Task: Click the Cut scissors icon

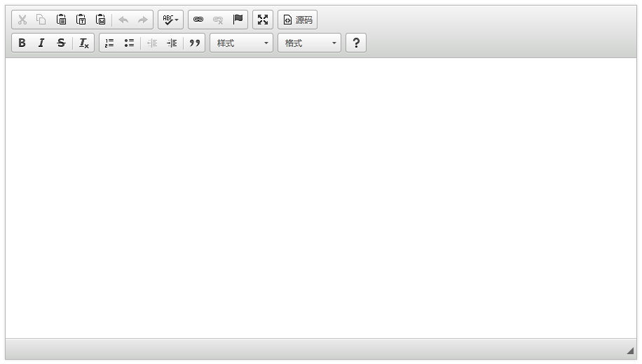Action: point(22,20)
